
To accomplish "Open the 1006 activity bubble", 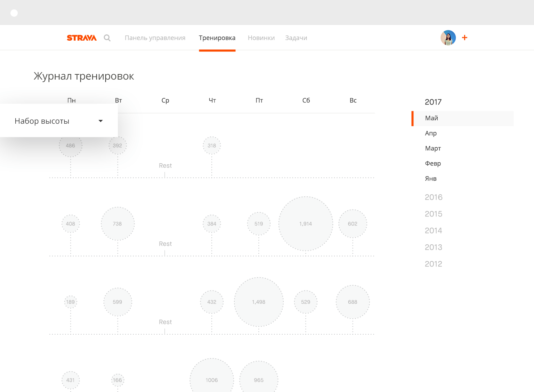I will coord(211,380).
